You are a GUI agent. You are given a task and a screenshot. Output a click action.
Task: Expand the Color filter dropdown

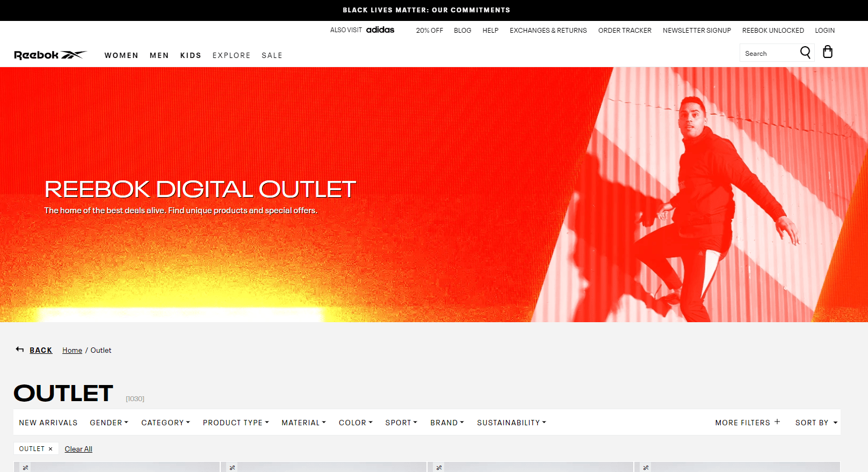[x=356, y=423]
